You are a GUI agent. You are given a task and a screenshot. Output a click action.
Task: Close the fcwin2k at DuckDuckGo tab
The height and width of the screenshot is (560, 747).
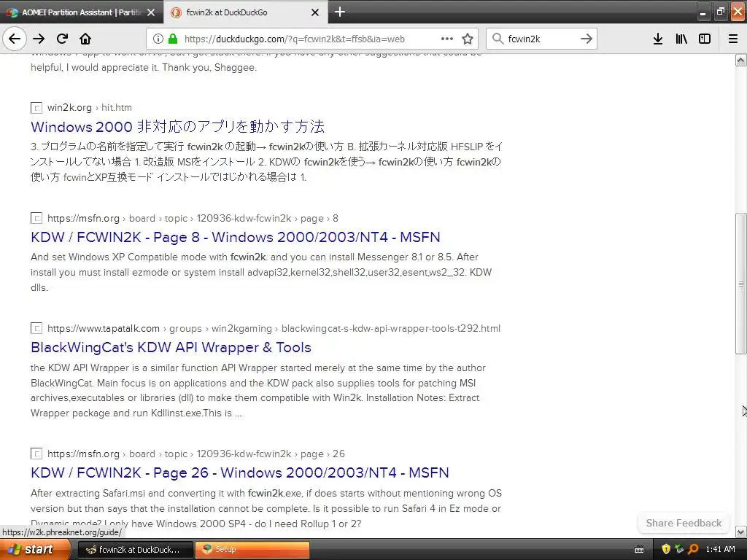[x=315, y=12]
